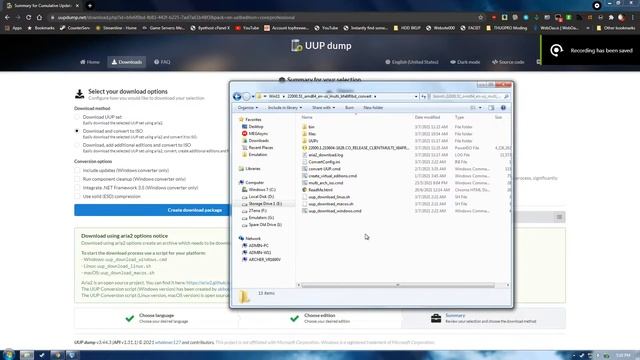Expand Computer in navigation pane

251,182
